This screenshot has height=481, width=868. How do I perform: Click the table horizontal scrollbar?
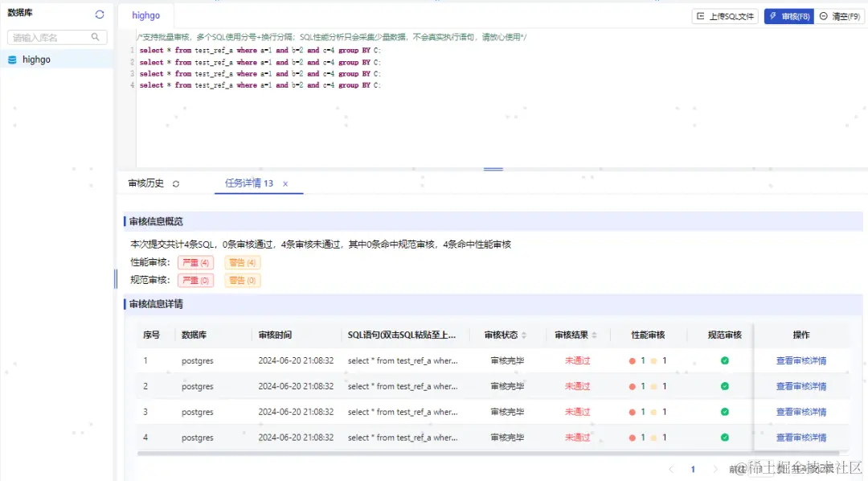(x=489, y=454)
